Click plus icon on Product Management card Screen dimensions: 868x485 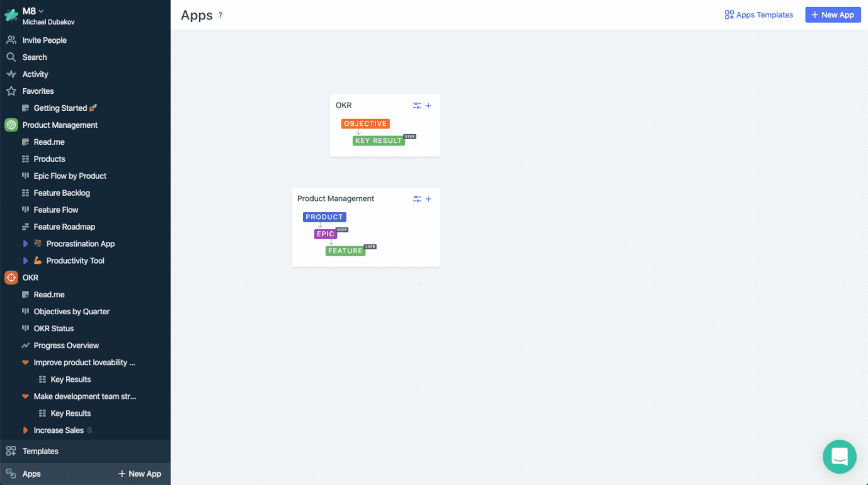click(x=428, y=199)
